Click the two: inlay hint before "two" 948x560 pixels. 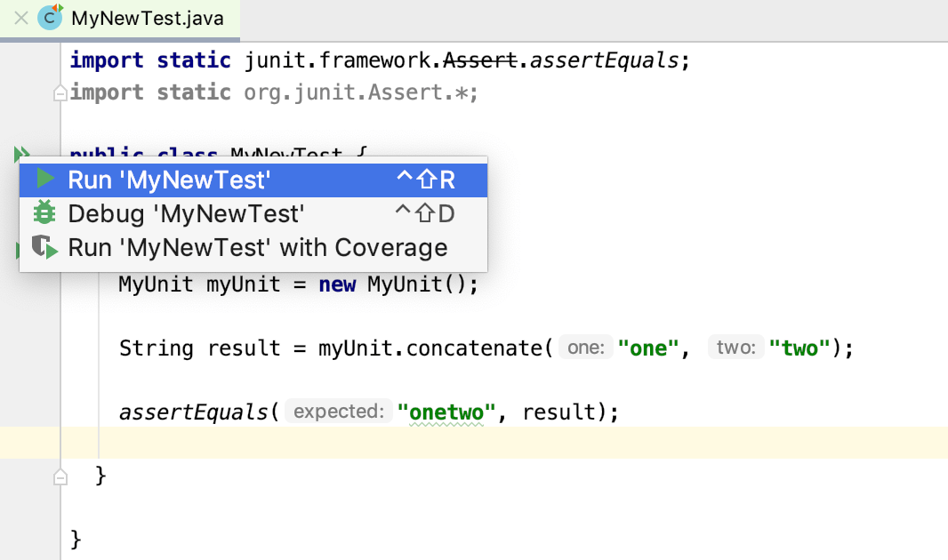(735, 348)
